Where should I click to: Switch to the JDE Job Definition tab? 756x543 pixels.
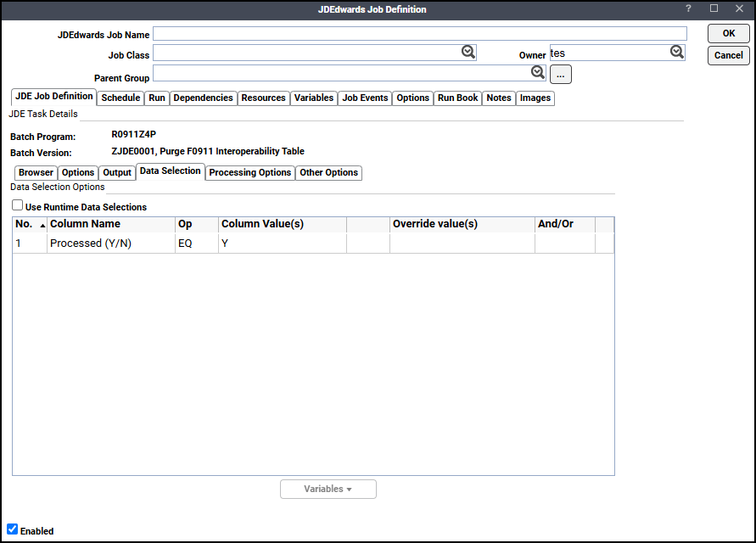[54, 97]
